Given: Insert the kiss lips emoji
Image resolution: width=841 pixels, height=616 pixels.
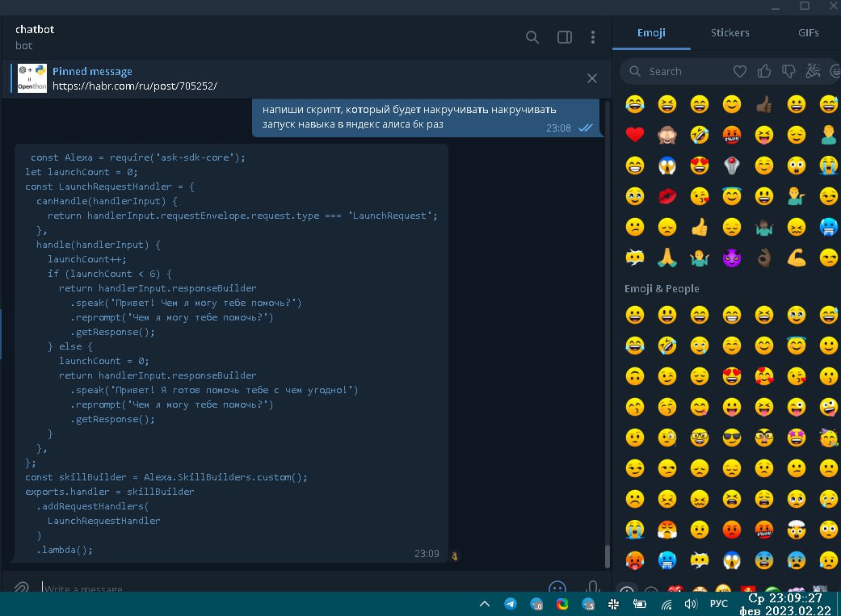Looking at the screenshot, I should pyautogui.click(x=666, y=196).
